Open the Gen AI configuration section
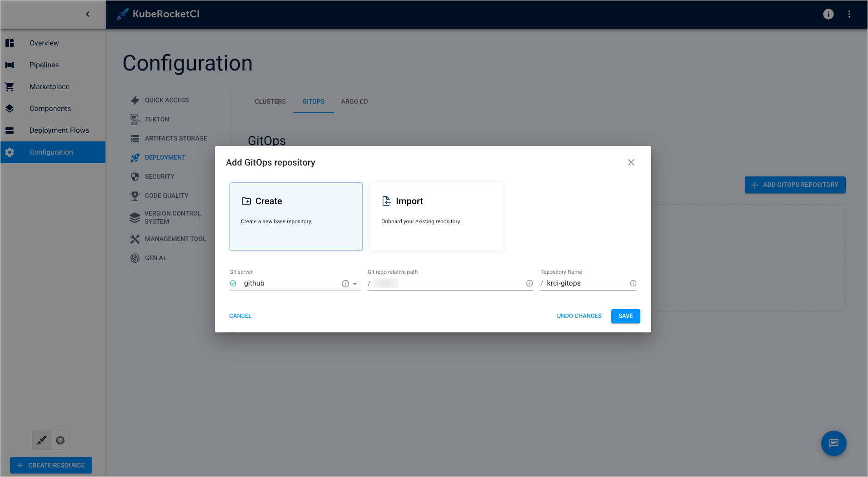Viewport: 868px width, 477px height. (x=155, y=258)
